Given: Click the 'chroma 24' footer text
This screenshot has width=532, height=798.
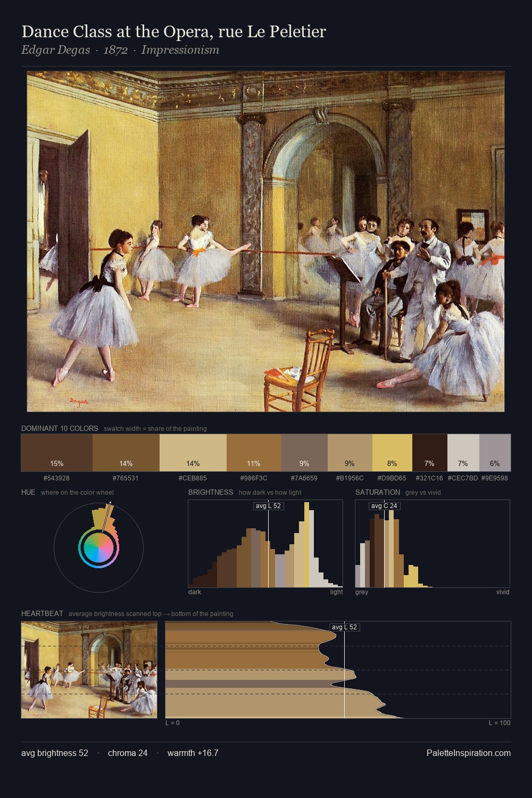Looking at the screenshot, I should click(x=128, y=753).
